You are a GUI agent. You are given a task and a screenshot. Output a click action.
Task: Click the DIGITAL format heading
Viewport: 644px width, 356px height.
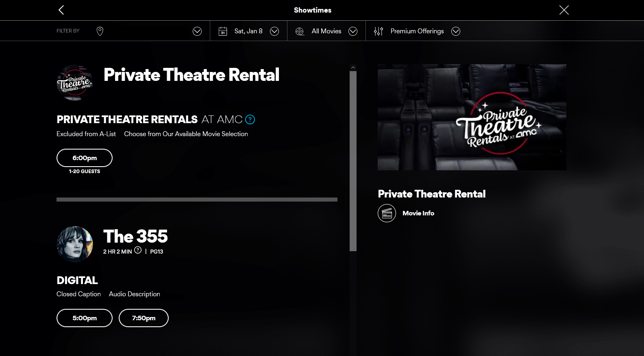point(77,280)
